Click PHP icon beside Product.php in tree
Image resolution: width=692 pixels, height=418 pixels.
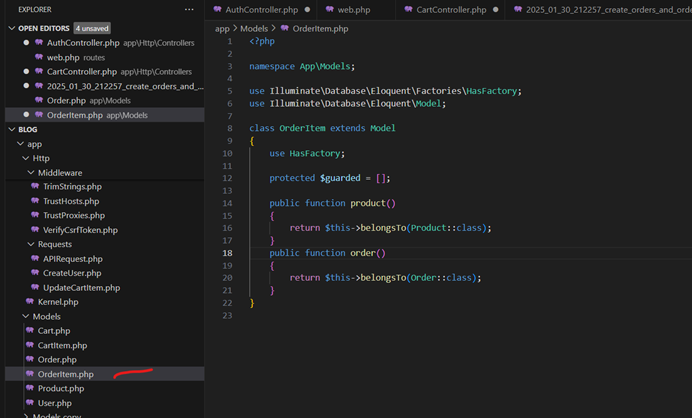click(x=30, y=388)
